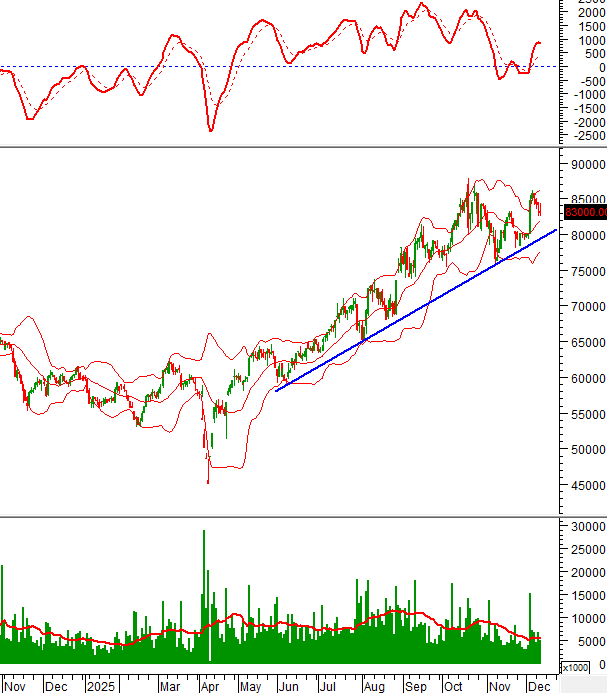Viewport: 607px width, 693px height.
Task: Click the Apr month label on time axis
Action: 208,686
